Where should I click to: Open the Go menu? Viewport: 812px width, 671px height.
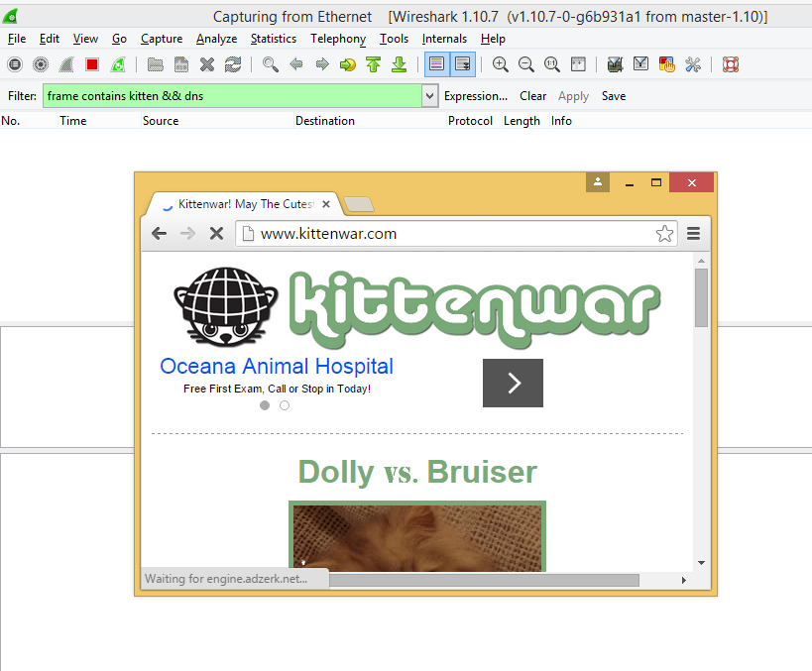click(x=119, y=39)
